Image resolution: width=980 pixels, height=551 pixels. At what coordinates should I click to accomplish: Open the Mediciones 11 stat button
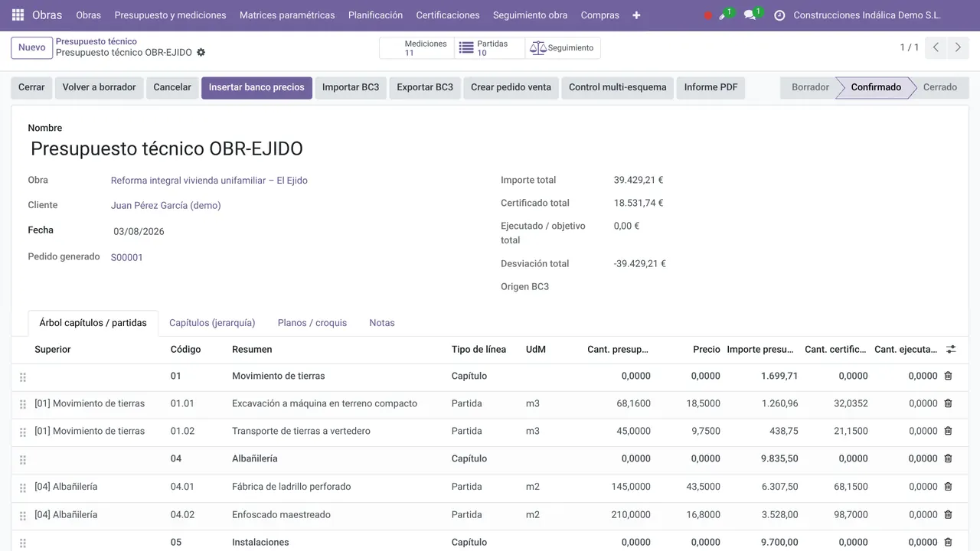click(417, 48)
